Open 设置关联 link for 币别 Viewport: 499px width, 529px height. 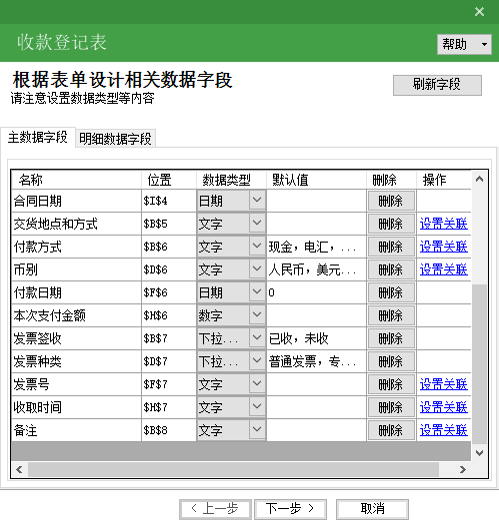click(444, 270)
